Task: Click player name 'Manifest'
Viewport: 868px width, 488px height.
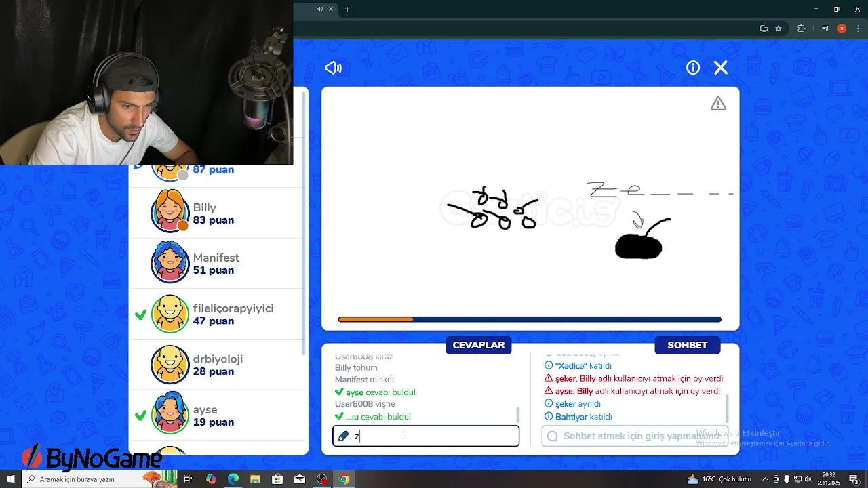Action: pos(216,258)
